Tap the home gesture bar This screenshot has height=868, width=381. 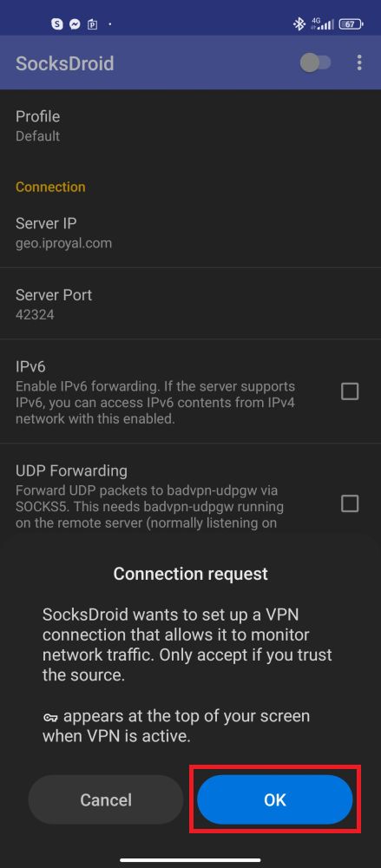pyautogui.click(x=191, y=859)
